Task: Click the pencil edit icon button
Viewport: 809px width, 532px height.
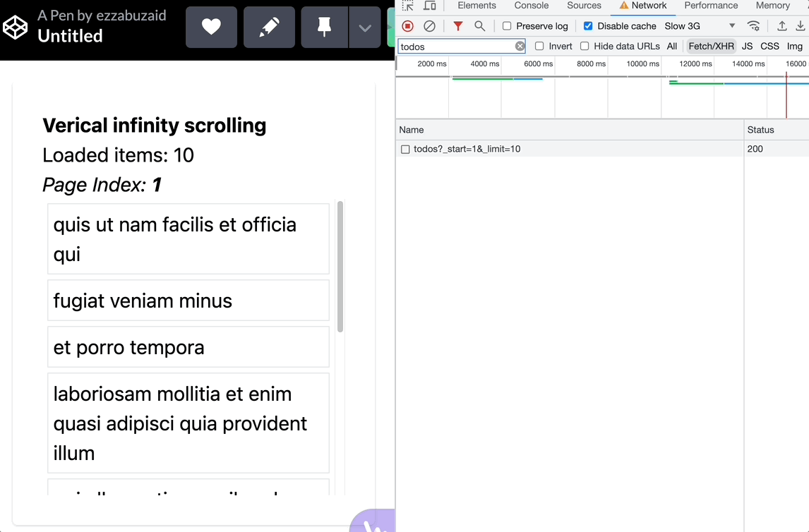Action: 269,28
